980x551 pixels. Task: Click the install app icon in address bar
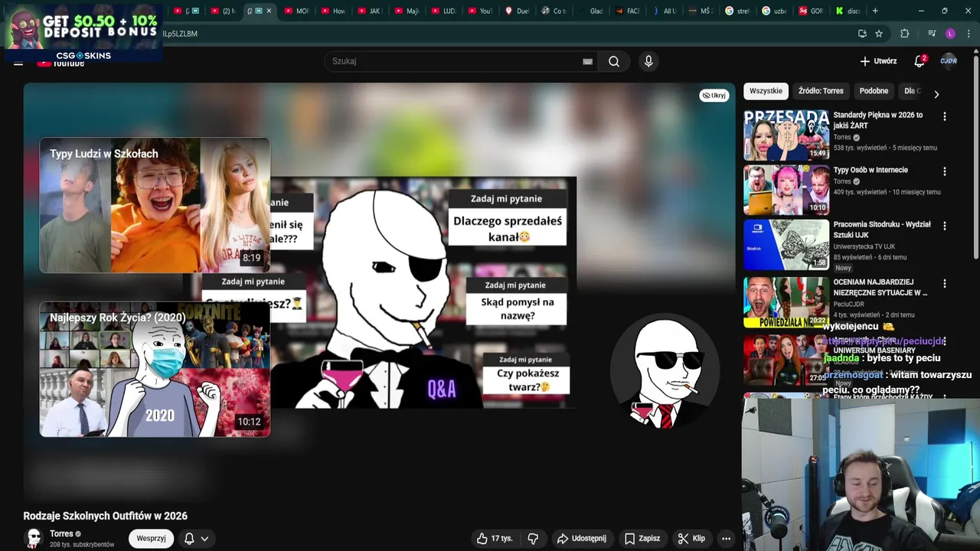pyautogui.click(x=862, y=34)
